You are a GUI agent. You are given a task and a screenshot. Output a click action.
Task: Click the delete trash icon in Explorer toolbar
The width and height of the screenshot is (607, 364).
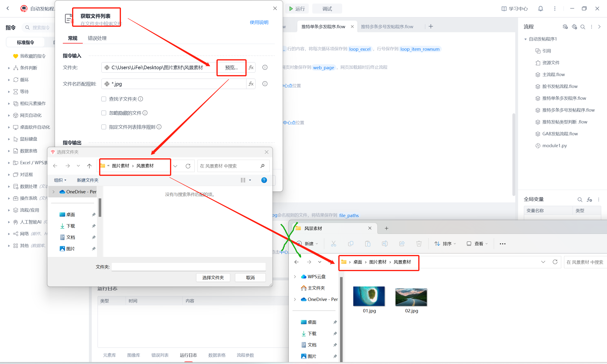tap(419, 244)
